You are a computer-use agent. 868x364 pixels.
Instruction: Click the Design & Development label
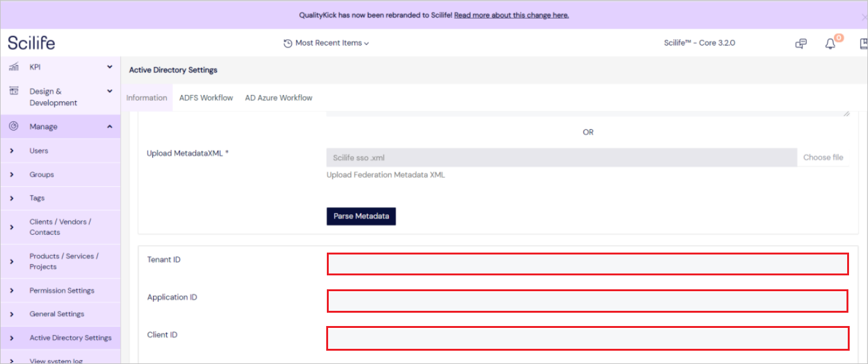53,97
